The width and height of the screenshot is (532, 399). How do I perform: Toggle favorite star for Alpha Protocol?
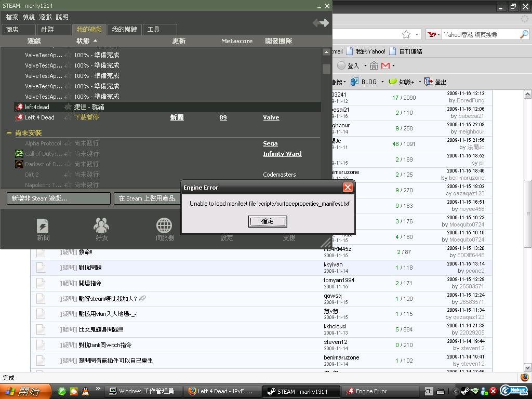click(x=68, y=143)
